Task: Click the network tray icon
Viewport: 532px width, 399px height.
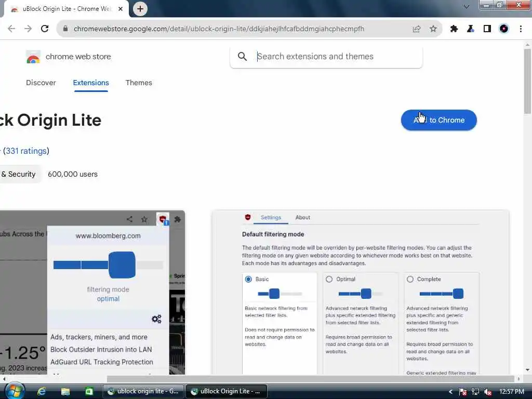Action: (475, 392)
